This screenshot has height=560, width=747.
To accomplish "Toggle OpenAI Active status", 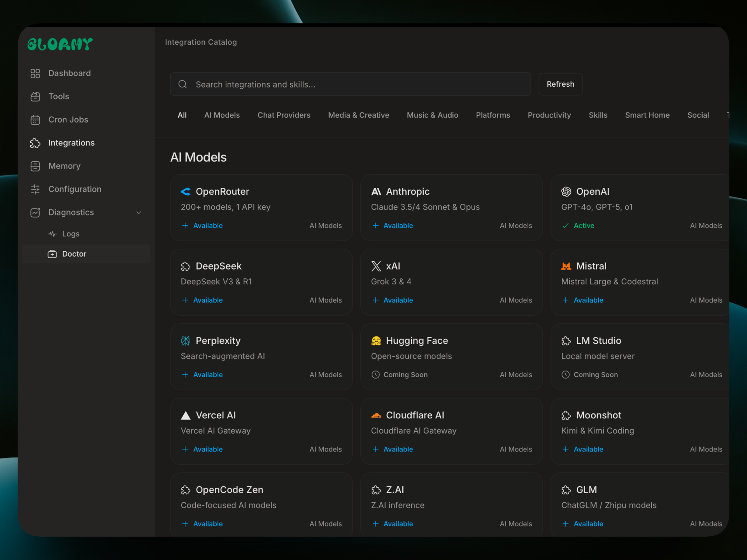I will (583, 226).
